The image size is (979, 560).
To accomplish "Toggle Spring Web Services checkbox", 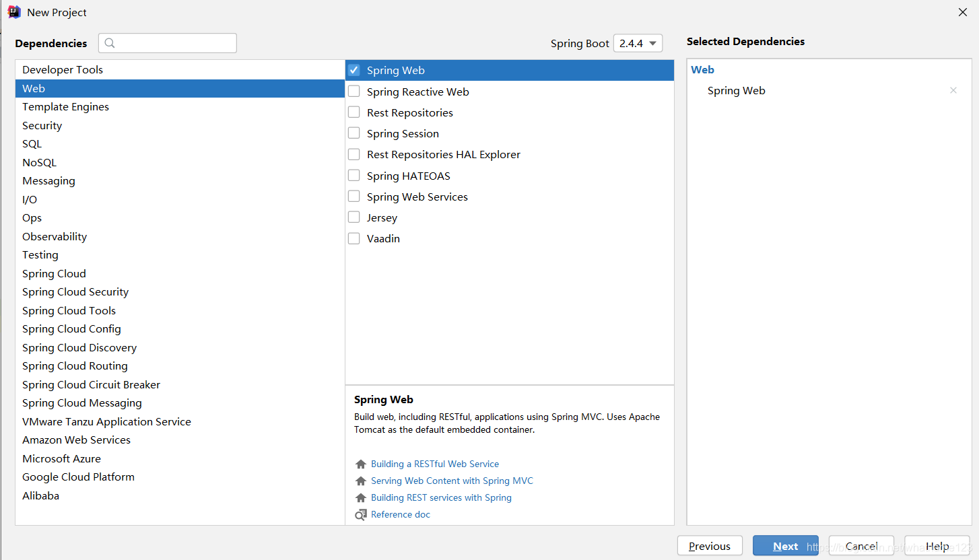I will [x=354, y=197].
